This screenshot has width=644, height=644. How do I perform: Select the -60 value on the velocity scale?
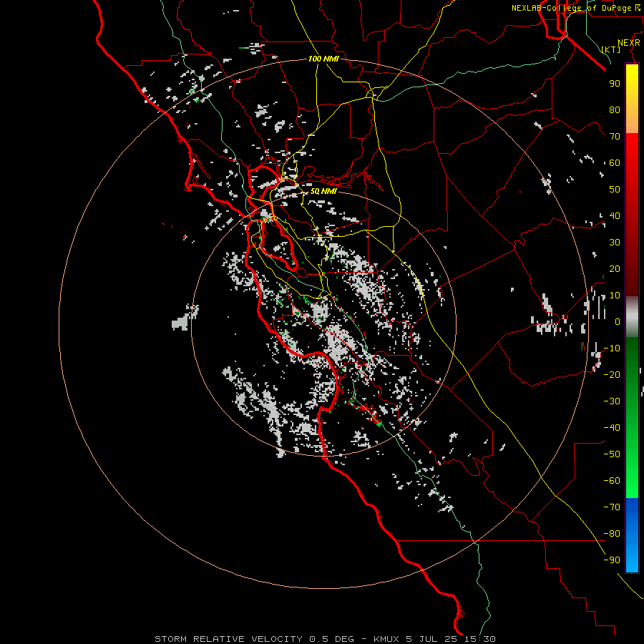[x=612, y=481]
